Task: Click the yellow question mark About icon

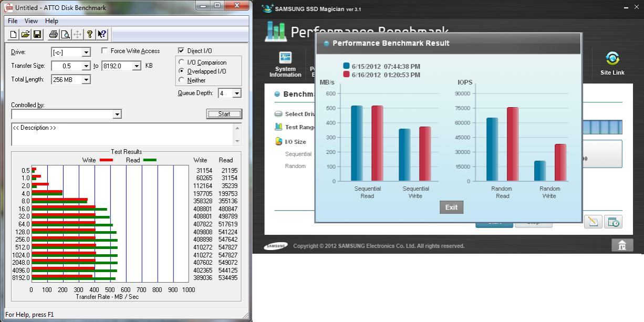Action: pyautogui.click(x=90, y=34)
